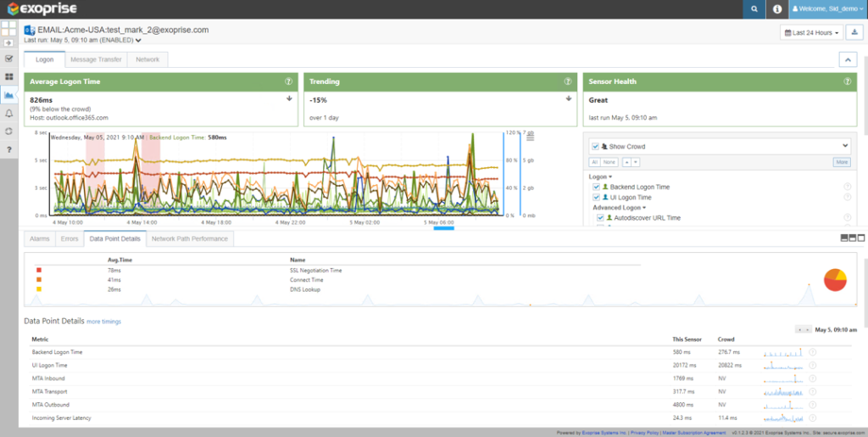Open the Network Path Performance tab

(x=190, y=238)
